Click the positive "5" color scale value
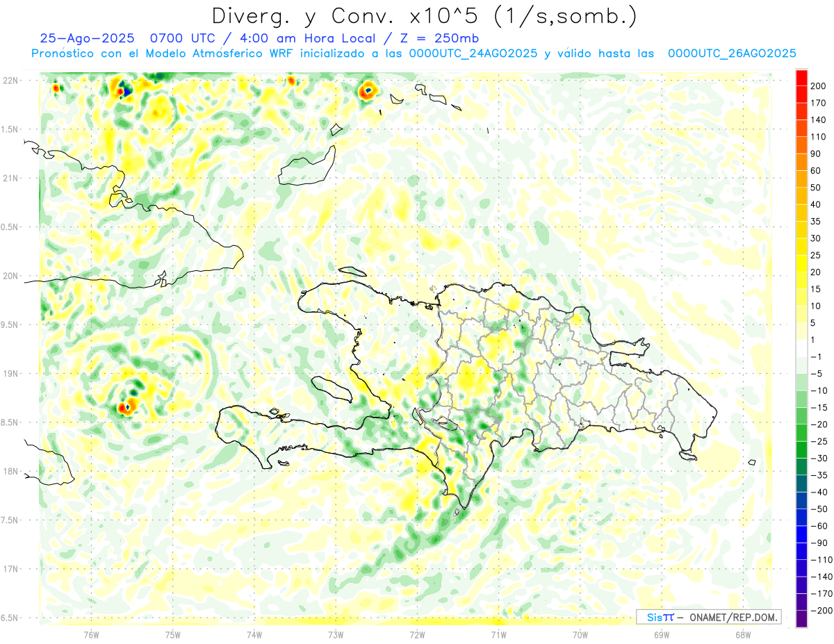 pos(815,323)
